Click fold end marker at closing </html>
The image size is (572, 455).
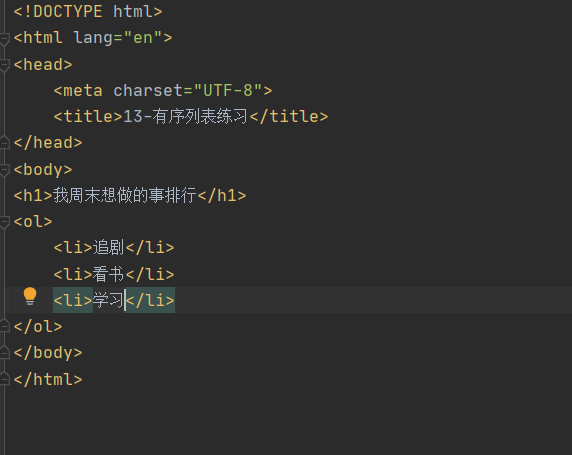click(4, 379)
